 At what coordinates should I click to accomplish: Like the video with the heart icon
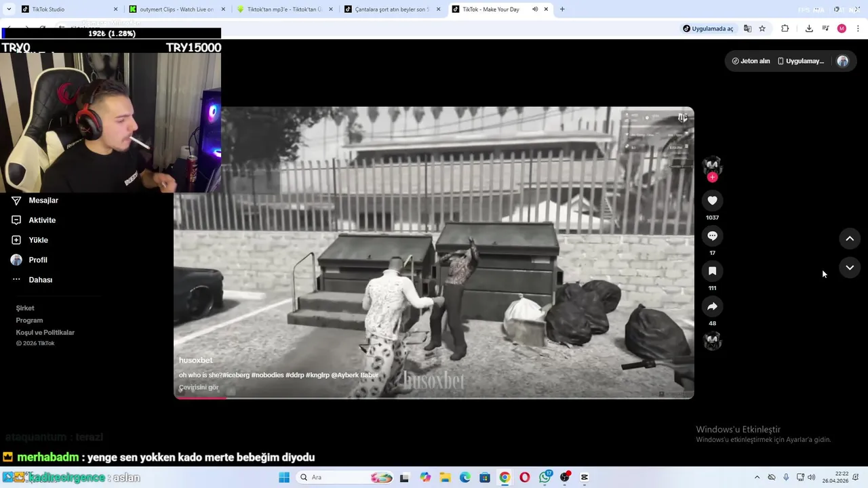pos(712,201)
